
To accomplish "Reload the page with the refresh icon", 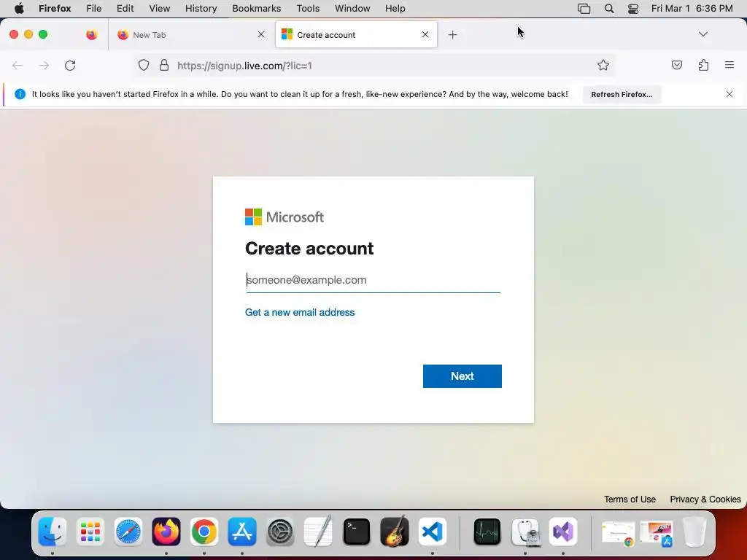I will tap(70, 65).
